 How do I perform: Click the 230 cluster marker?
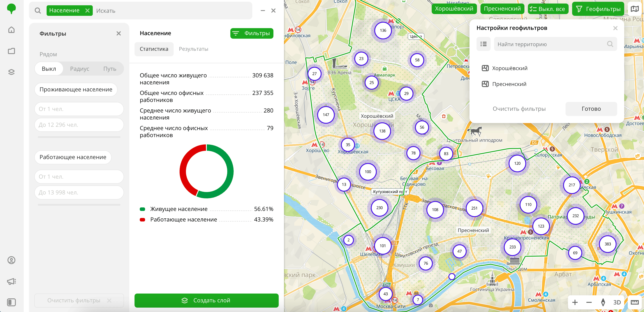(379, 207)
